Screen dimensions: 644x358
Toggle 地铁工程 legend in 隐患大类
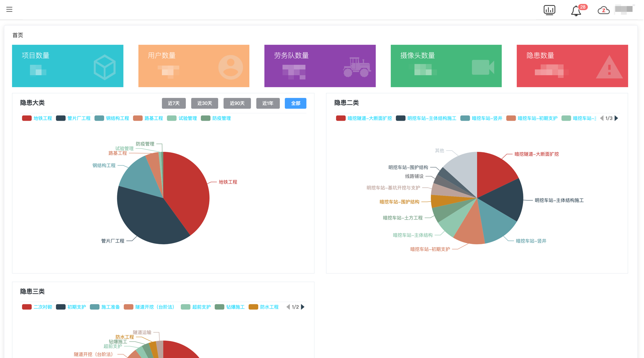[37, 118]
